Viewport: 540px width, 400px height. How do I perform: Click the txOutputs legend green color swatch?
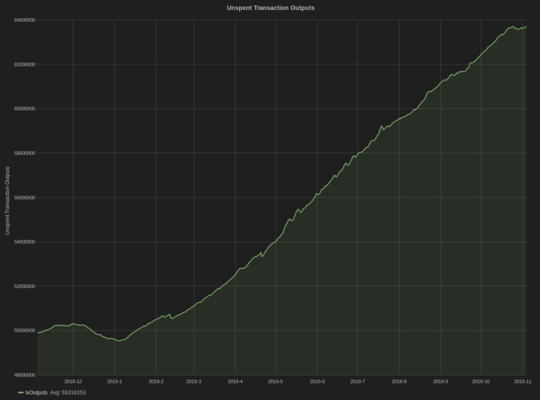[x=21, y=393]
